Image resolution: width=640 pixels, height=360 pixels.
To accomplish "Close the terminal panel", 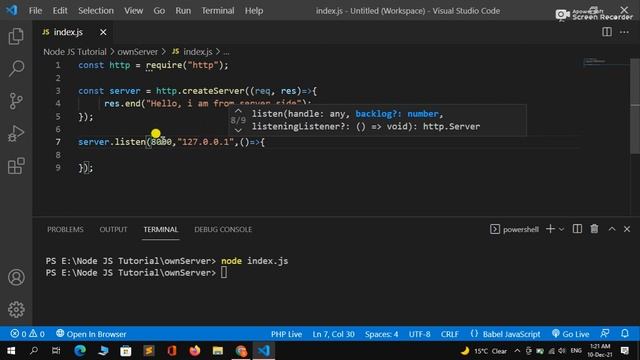I will (x=627, y=229).
